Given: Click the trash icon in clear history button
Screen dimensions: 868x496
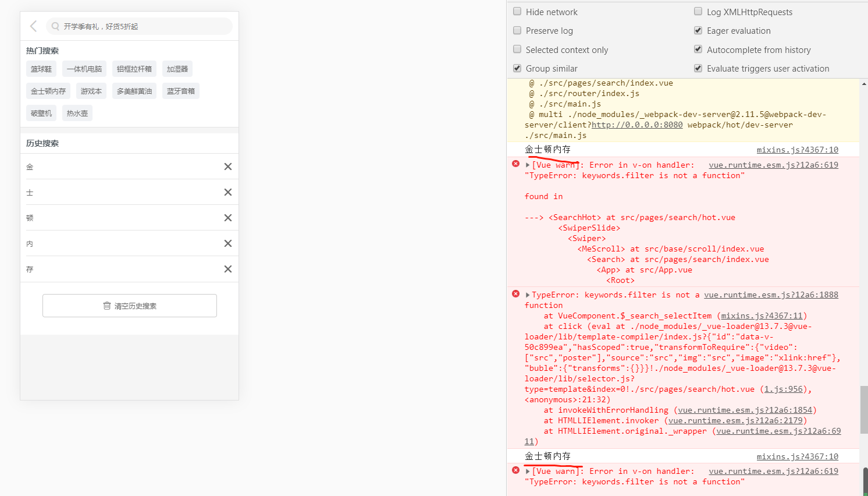Looking at the screenshot, I should 107,306.
